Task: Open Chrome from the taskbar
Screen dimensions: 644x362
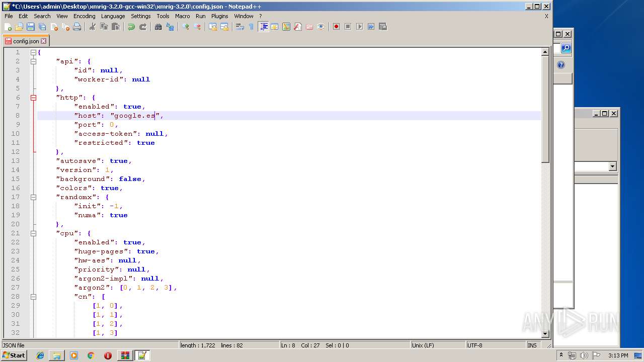Action: pyautogui.click(x=91, y=355)
